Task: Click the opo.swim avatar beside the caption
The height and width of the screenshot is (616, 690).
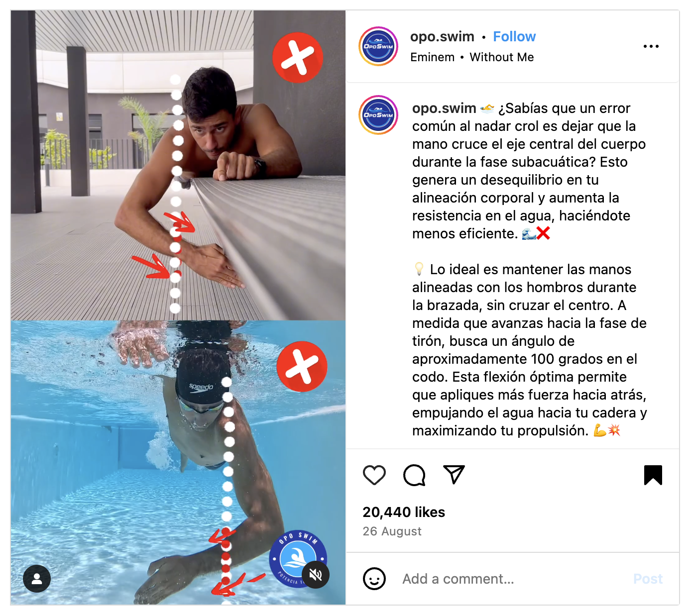Action: 378,115
